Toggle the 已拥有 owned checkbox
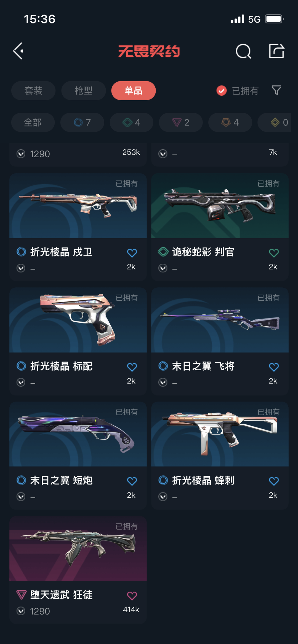The width and height of the screenshot is (298, 644). (x=222, y=90)
